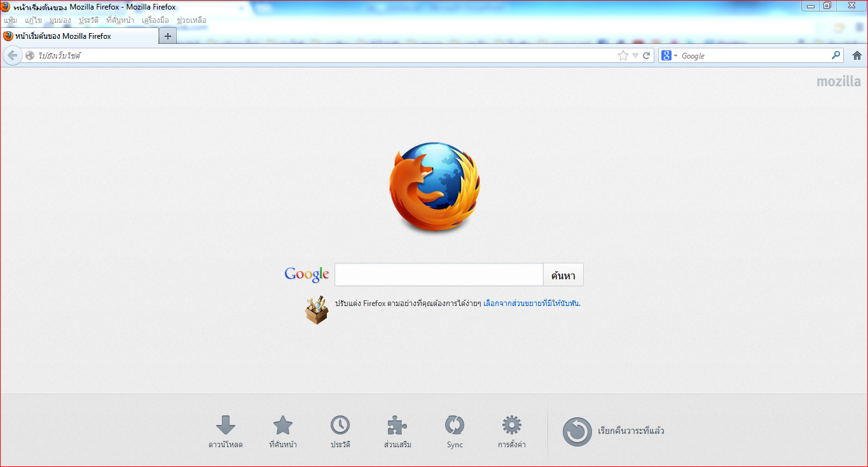Go back with the Back arrow button
Viewport: 868px width, 467px height.
(x=12, y=55)
